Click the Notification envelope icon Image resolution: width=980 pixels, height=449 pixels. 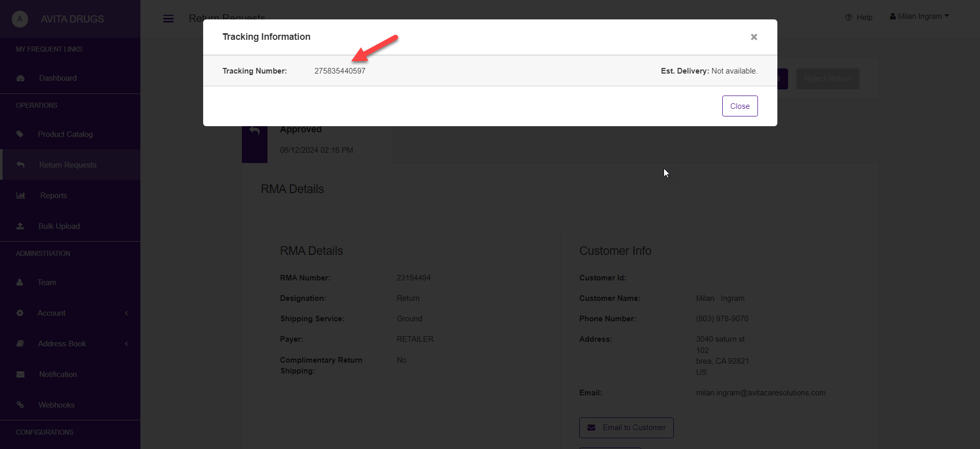coord(20,374)
